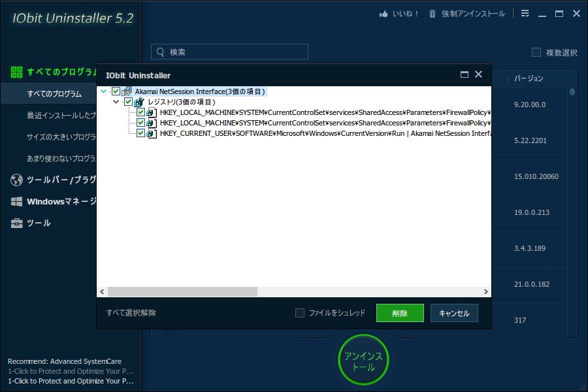Screen dimensions: 588x392
Task: Click Recommend: Advanced SystemCare link
Action: [65, 361]
